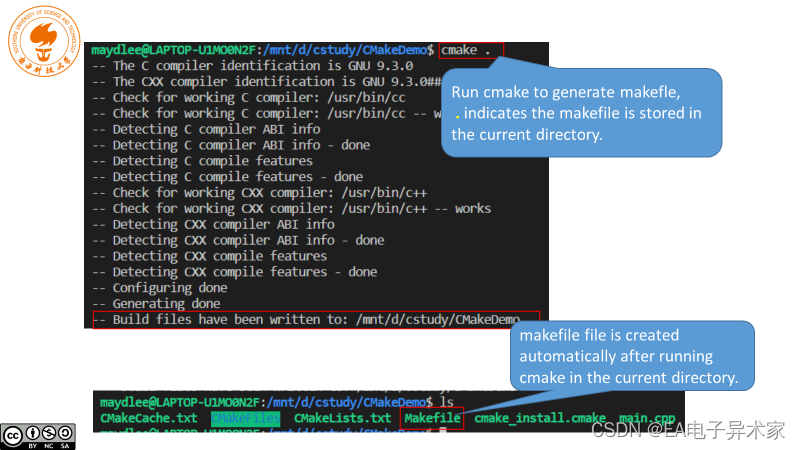Click the main.cpp file name
800x450 pixels.
coord(647,418)
